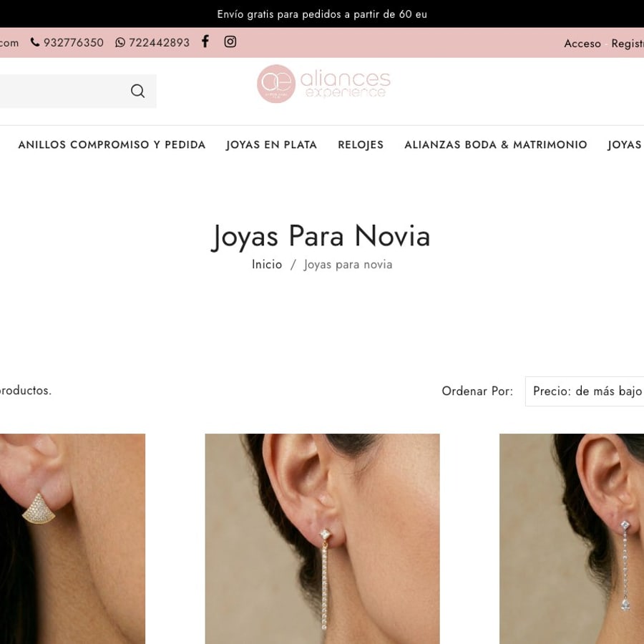Click the search magnifier icon

click(137, 91)
